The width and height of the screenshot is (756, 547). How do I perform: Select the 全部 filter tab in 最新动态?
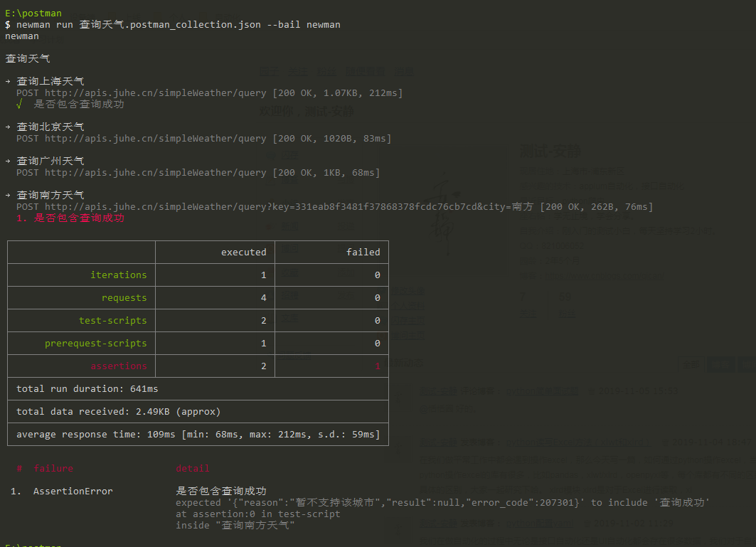tap(691, 365)
